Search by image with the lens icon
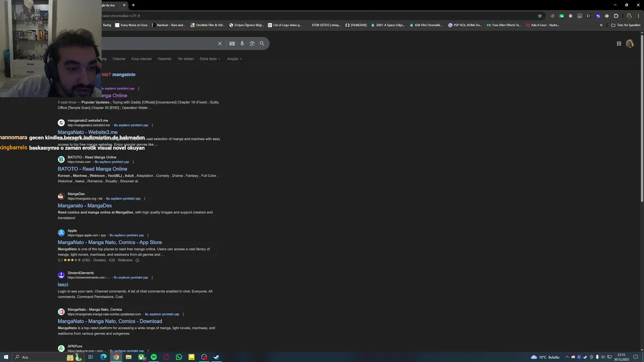The image size is (644, 362). [252, 44]
